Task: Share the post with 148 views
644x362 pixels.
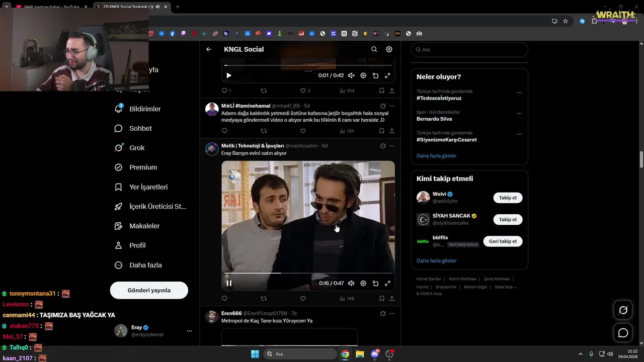Action: pos(392,298)
